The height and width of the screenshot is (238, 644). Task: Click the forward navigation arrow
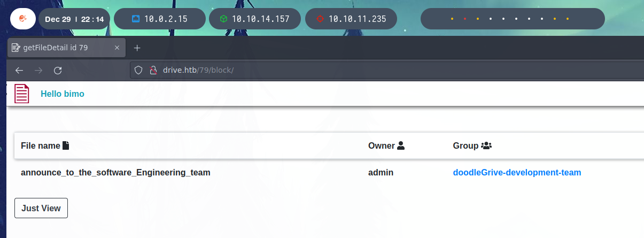pyautogui.click(x=38, y=70)
